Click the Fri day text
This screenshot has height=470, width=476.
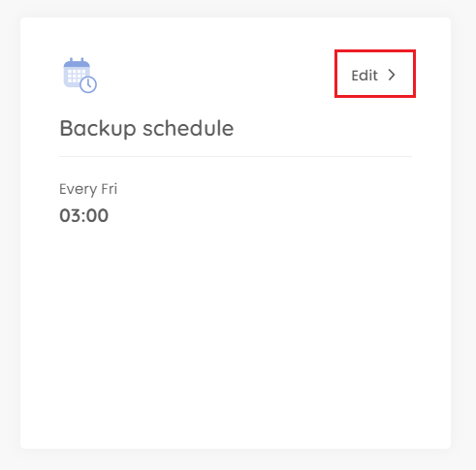point(110,189)
